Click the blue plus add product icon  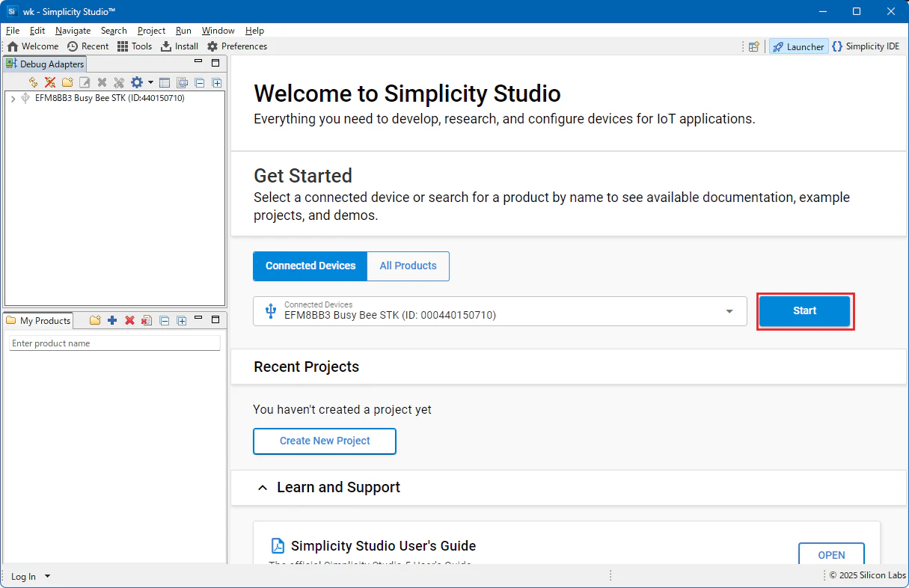tap(112, 320)
